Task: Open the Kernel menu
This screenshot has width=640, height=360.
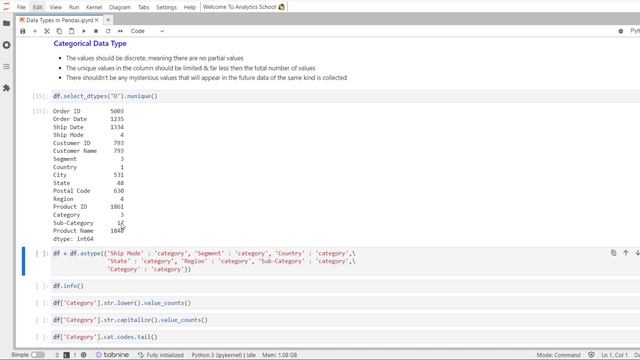Action: click(94, 7)
